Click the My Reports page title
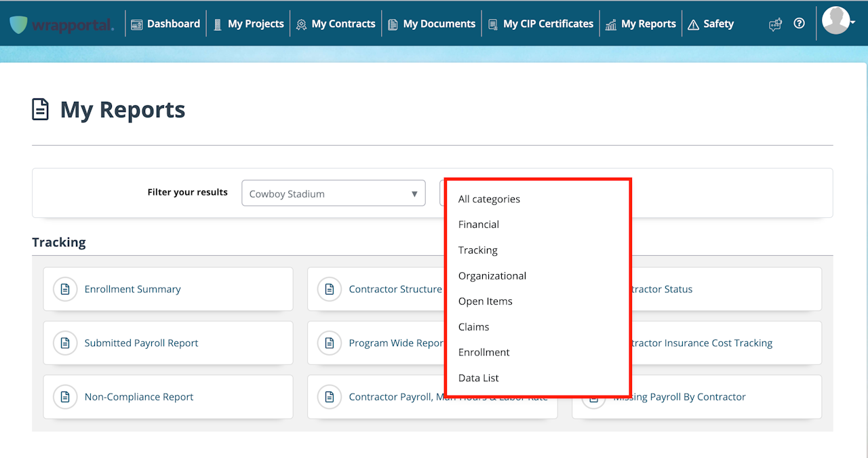This screenshot has height=458, width=868. [x=123, y=110]
